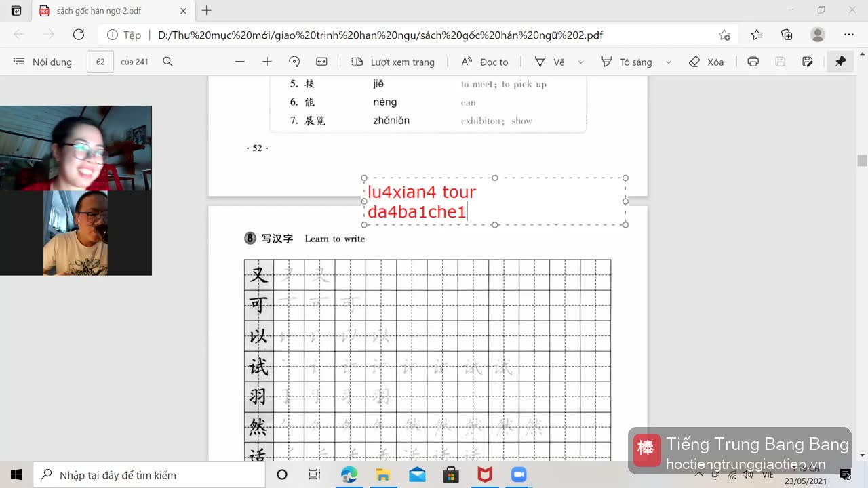
Task: Open the PDF search magnifier icon
Action: [x=167, y=62]
